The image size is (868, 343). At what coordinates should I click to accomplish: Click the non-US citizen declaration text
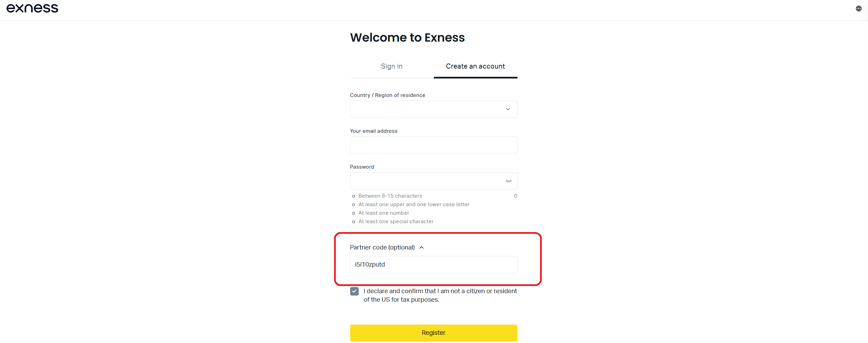[x=440, y=295]
